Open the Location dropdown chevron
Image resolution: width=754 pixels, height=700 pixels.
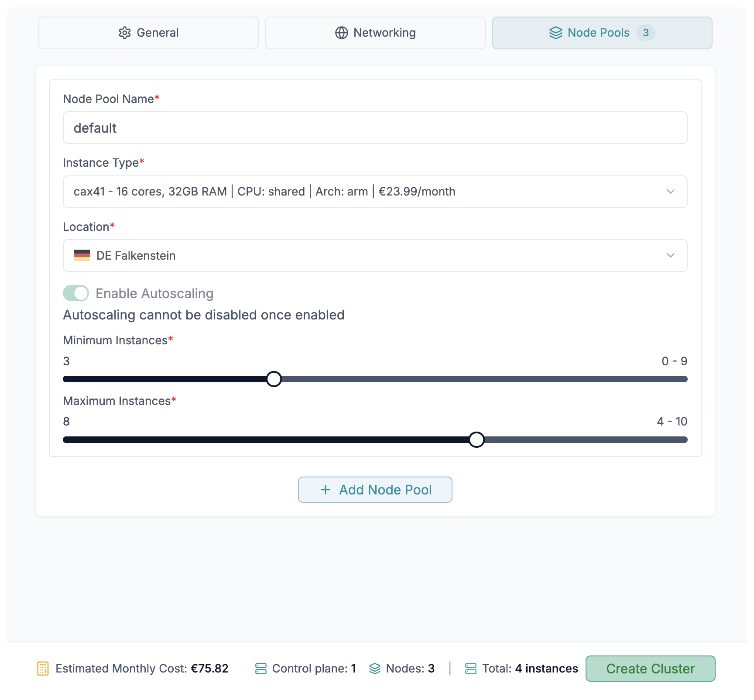tap(670, 255)
